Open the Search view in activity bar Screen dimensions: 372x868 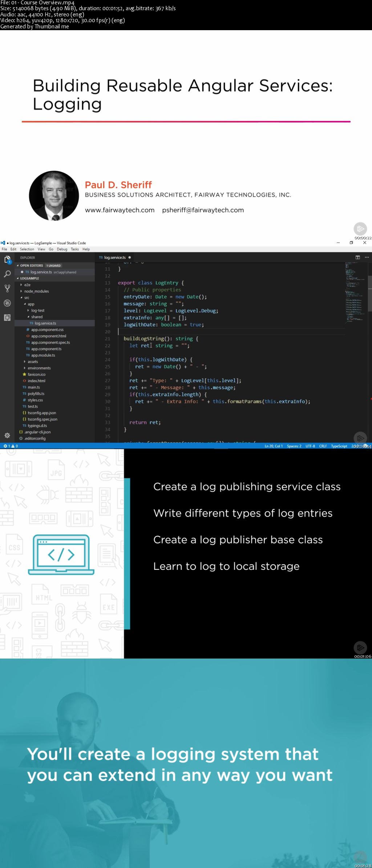click(x=7, y=274)
